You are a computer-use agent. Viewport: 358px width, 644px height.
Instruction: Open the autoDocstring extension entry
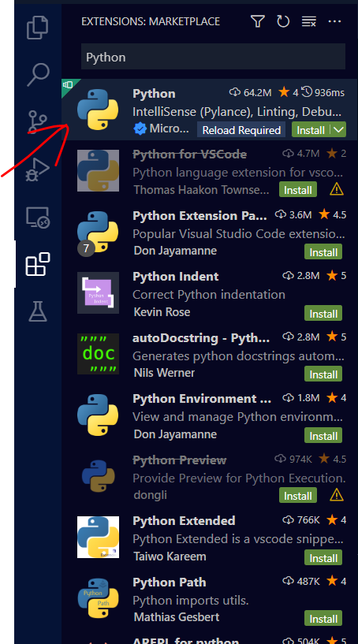click(210, 355)
